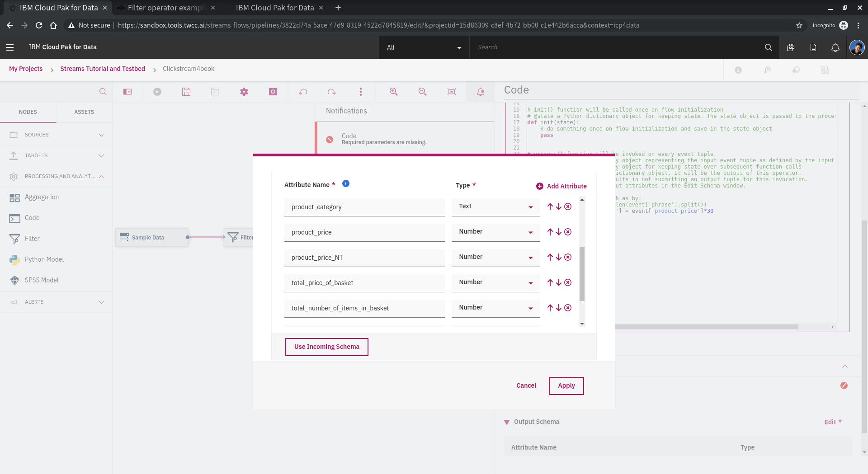The width and height of the screenshot is (868, 474).
Task: Open the notifications bell in the header
Action: coord(835,47)
